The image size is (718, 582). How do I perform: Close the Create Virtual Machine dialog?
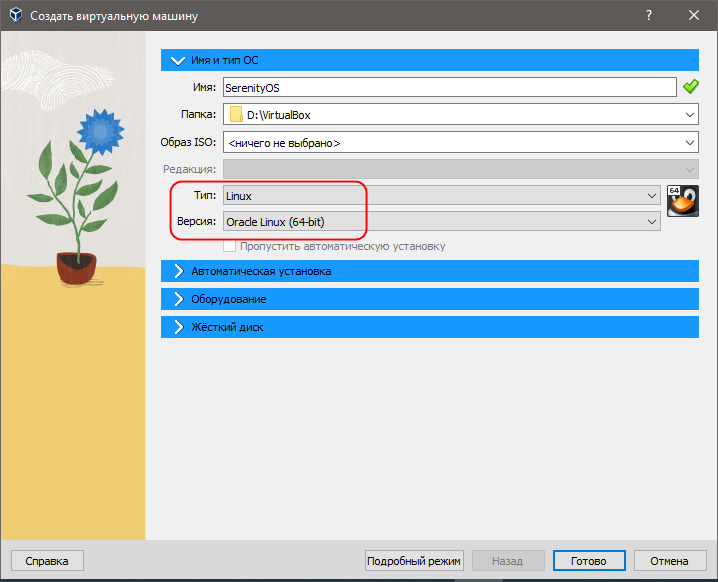coord(694,15)
